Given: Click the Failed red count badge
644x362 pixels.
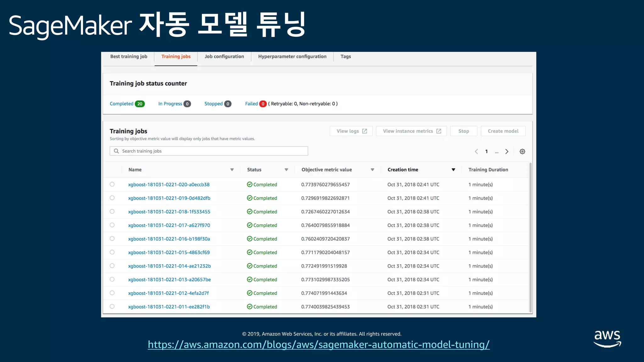Looking at the screenshot, I should pos(263,104).
